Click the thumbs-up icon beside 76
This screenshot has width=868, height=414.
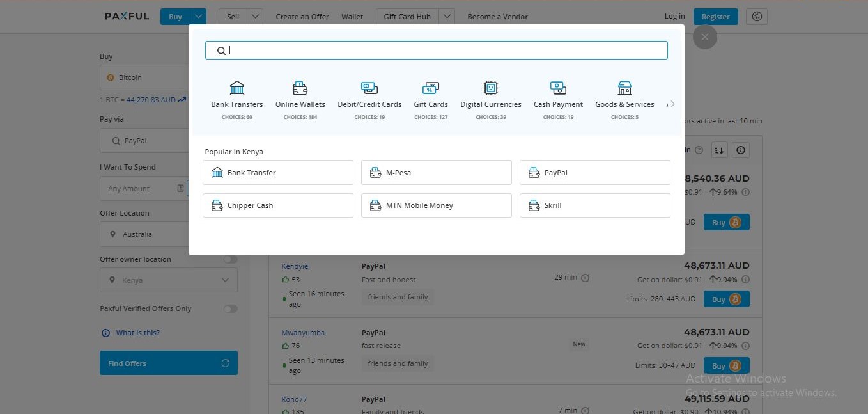click(285, 346)
